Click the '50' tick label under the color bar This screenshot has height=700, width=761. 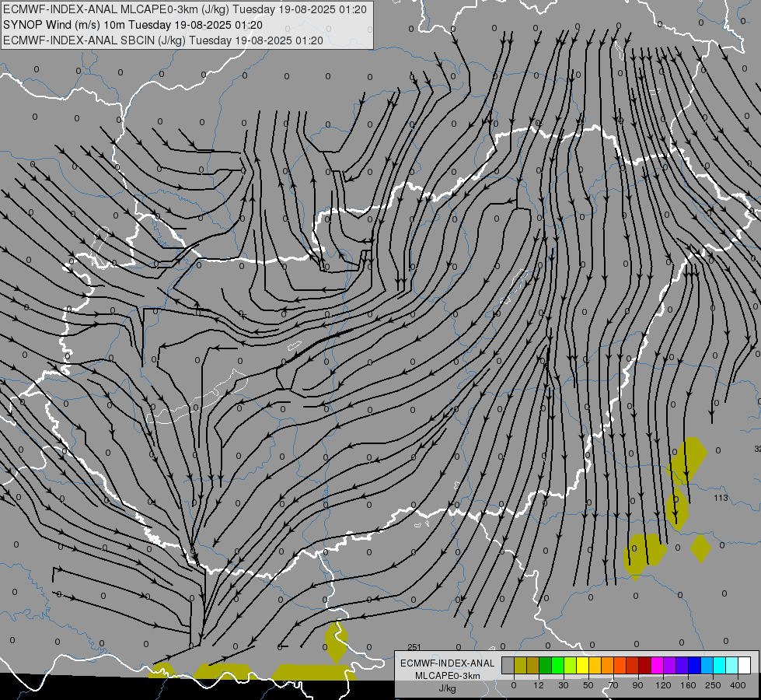click(x=588, y=685)
